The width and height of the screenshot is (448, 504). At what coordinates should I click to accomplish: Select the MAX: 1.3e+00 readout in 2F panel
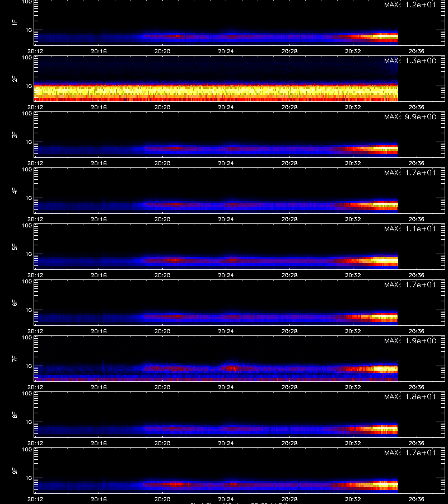point(410,60)
